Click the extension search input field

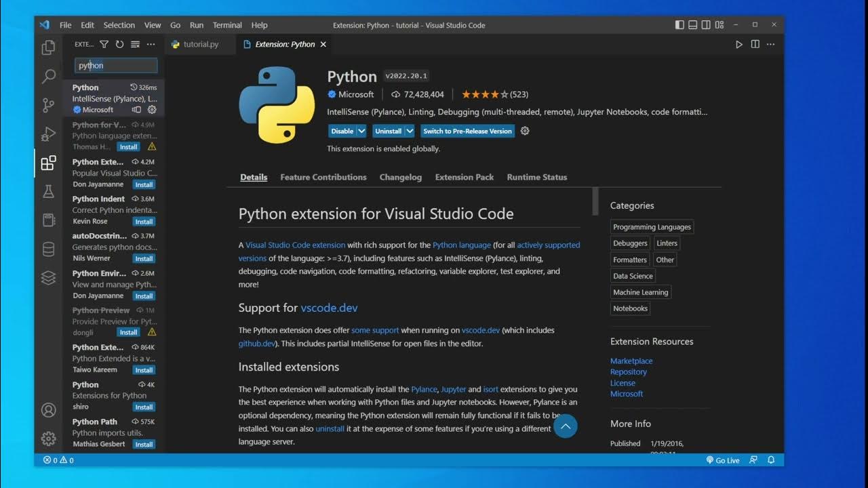pos(116,66)
